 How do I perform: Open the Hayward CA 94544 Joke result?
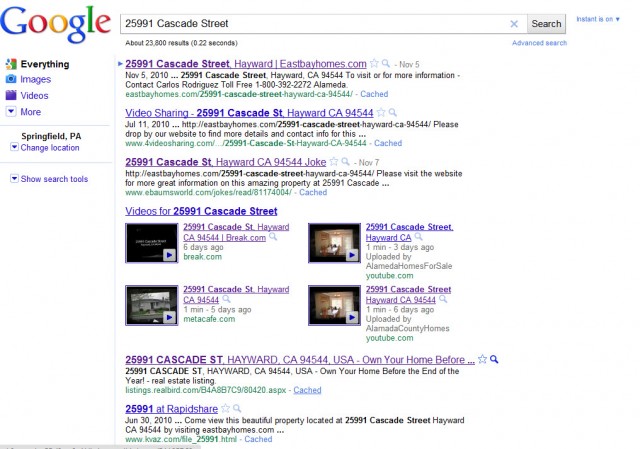pyautogui.click(x=225, y=162)
